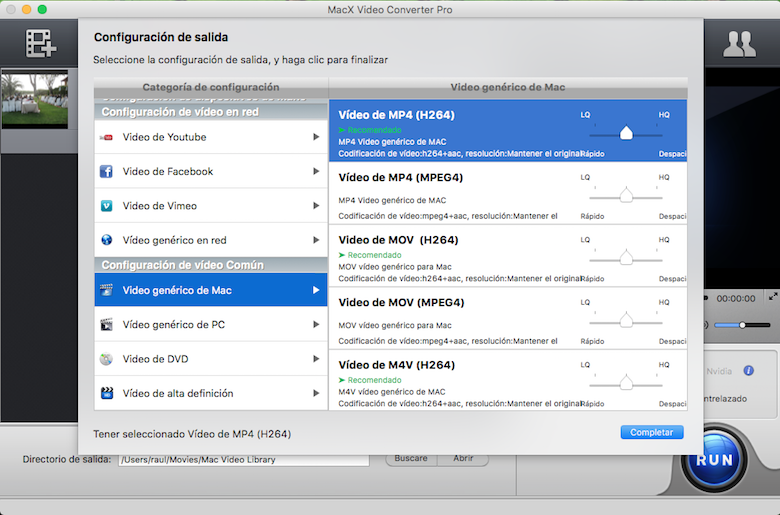Expand Vídeo de Youtube arrow
Screen dimensions: 780x515
click(x=316, y=137)
